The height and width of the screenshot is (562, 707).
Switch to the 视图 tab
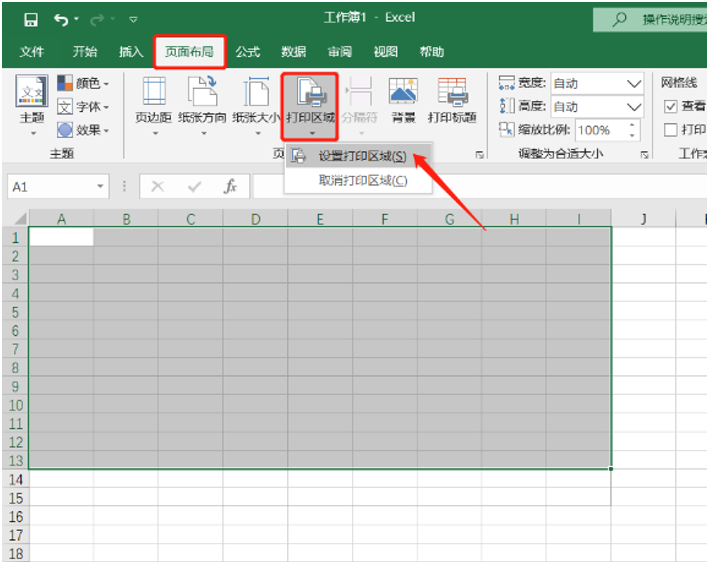pyautogui.click(x=386, y=51)
